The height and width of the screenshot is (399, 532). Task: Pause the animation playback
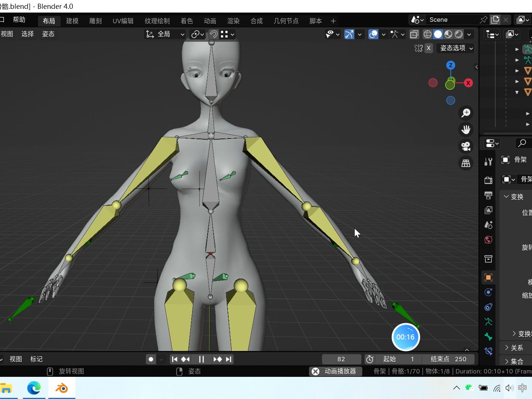click(x=201, y=359)
